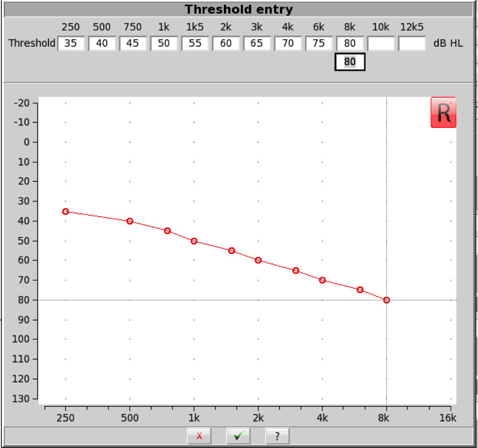Viewport: 478px width, 448px height.
Task: Select the 500 Hz threshold field
Action: pyautogui.click(x=102, y=43)
